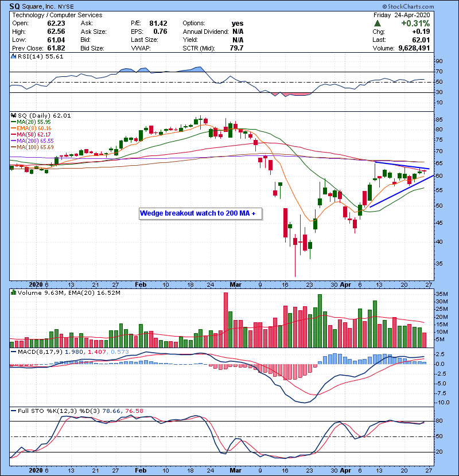Click the MA(200) 65.55 legend entry
The width and height of the screenshot is (459, 476).
(35, 141)
